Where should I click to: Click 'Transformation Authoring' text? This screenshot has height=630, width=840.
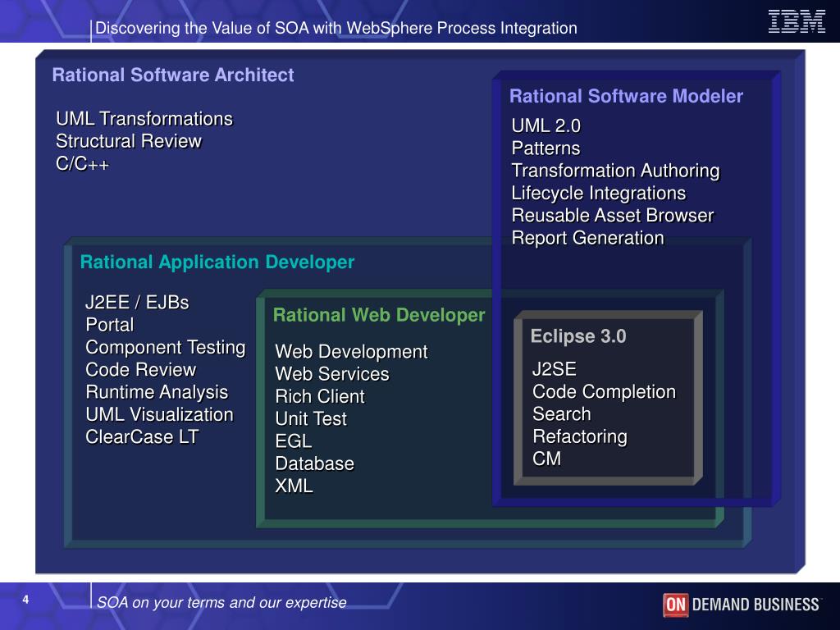[x=615, y=171]
